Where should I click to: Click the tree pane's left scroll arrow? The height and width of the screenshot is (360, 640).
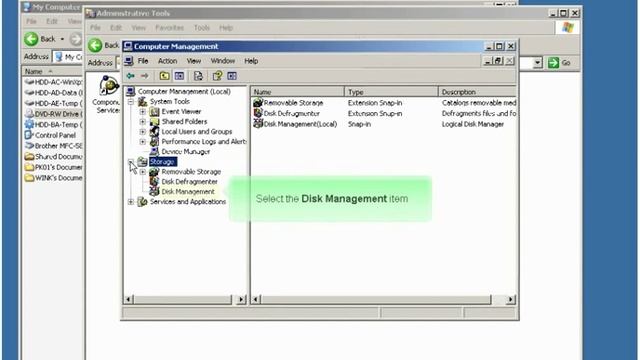point(128,300)
